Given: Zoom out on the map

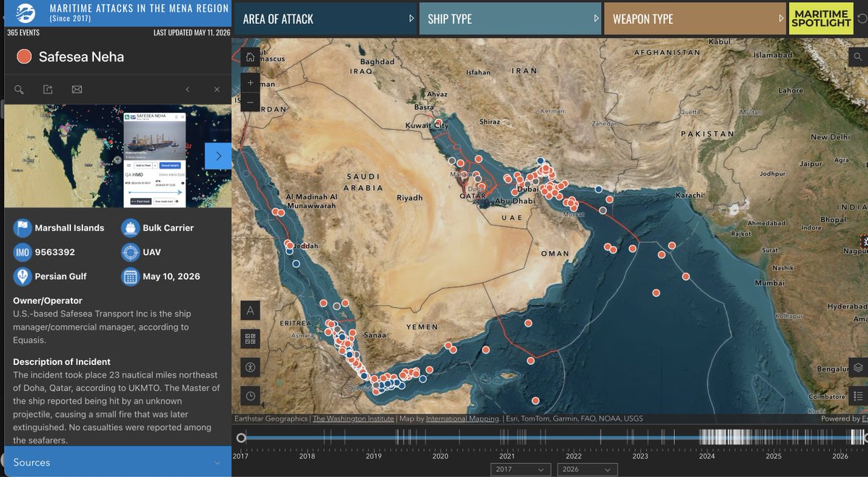Looking at the screenshot, I should pos(250,102).
